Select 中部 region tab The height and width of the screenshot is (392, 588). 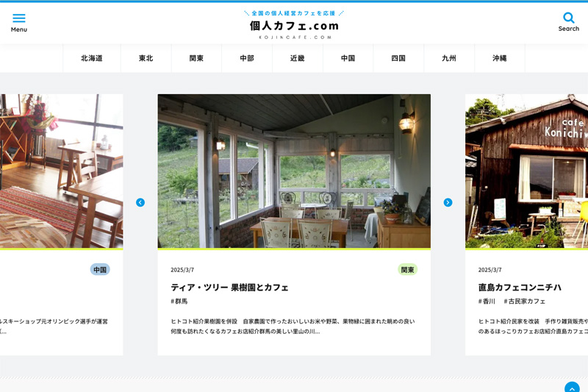click(247, 58)
